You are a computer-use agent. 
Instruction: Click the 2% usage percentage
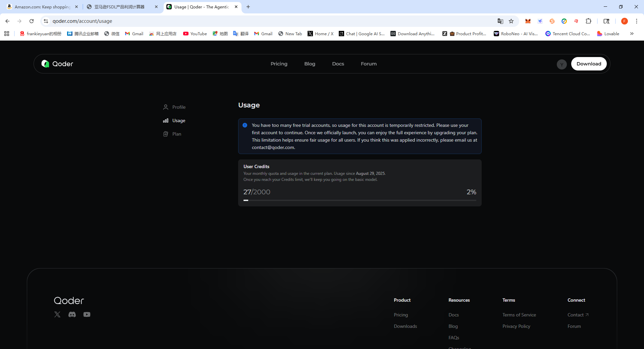(x=471, y=192)
